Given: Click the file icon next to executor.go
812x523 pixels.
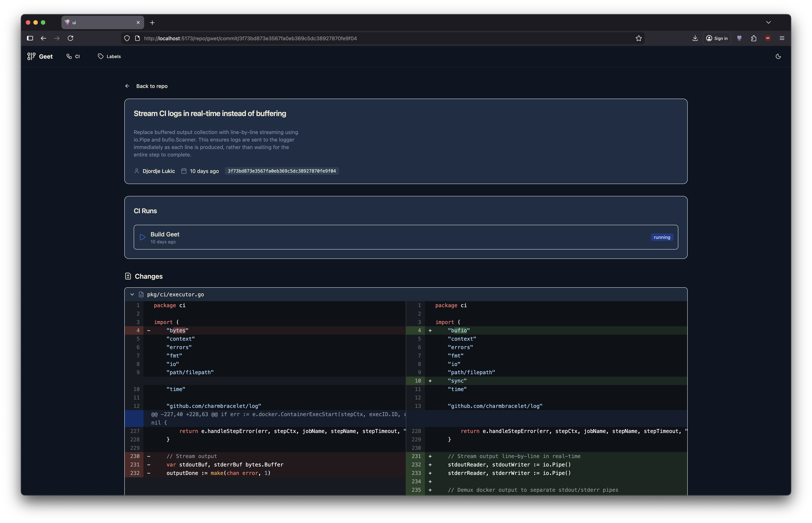Looking at the screenshot, I should 141,294.
